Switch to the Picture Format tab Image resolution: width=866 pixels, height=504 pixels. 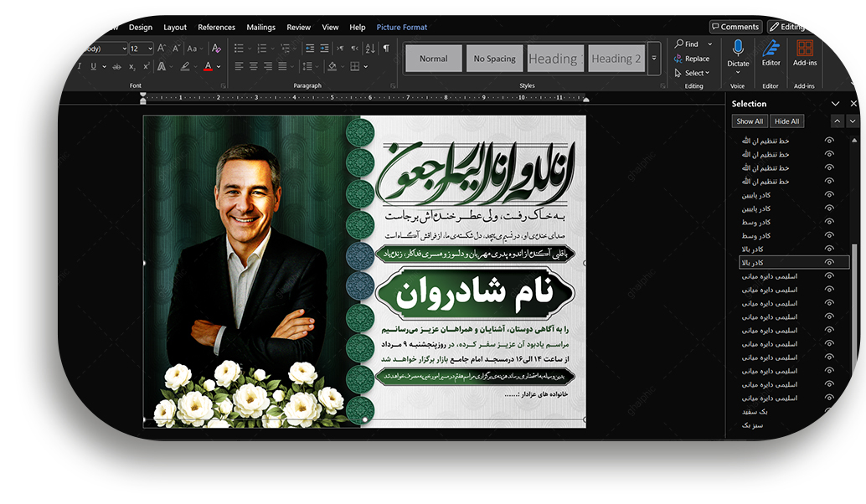click(402, 28)
